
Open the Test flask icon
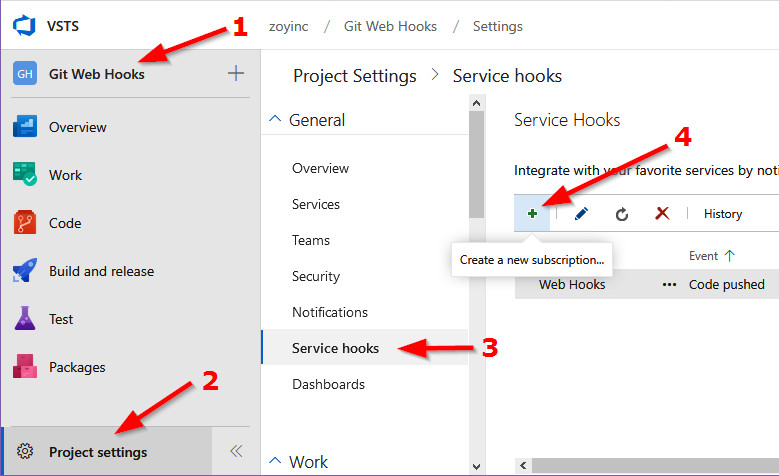pyautogui.click(x=25, y=318)
